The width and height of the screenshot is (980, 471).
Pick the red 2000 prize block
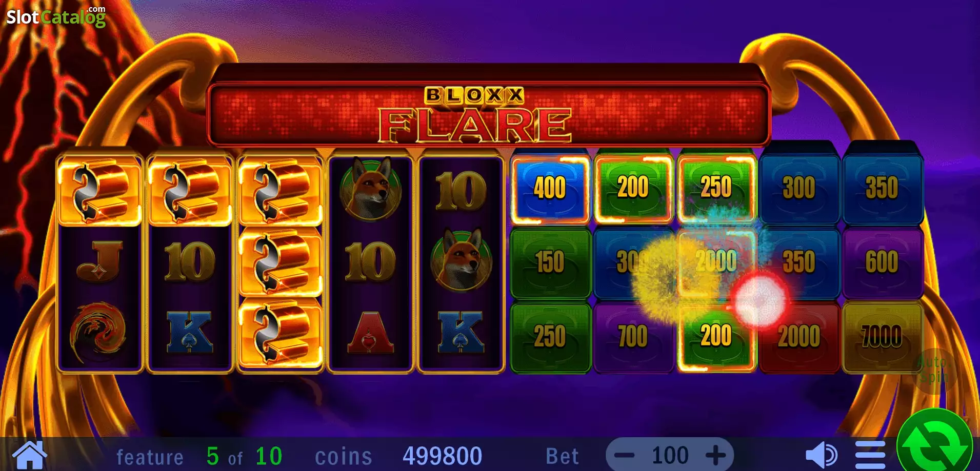tap(798, 337)
